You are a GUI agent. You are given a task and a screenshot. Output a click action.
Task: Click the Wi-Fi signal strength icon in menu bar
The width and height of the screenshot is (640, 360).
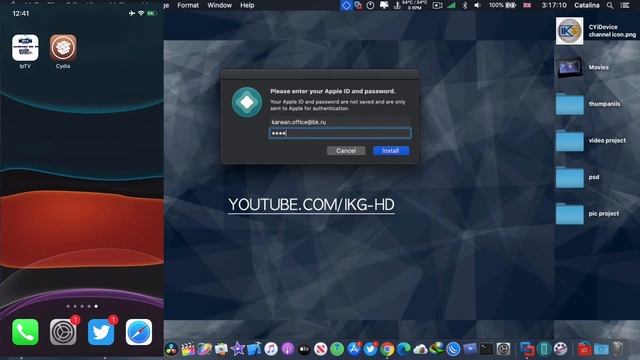coord(451,5)
